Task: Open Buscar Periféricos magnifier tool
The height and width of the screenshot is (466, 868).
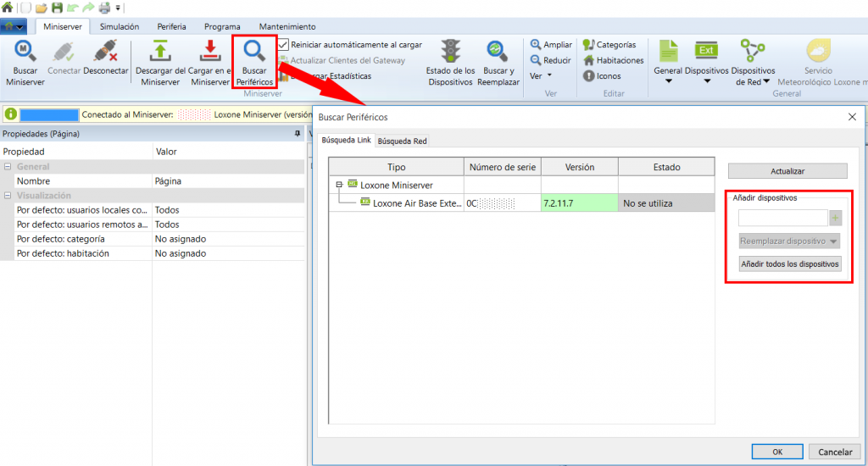Action: (255, 53)
